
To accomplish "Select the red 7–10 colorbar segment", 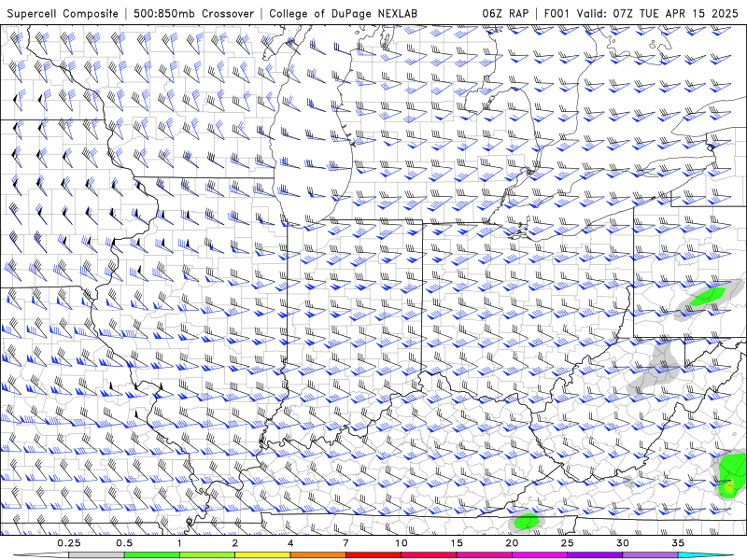I will [x=373, y=555].
